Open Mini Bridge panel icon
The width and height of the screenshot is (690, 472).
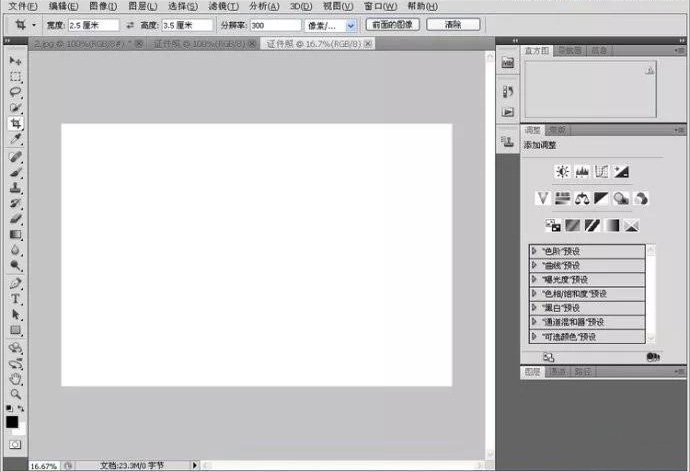(x=508, y=63)
